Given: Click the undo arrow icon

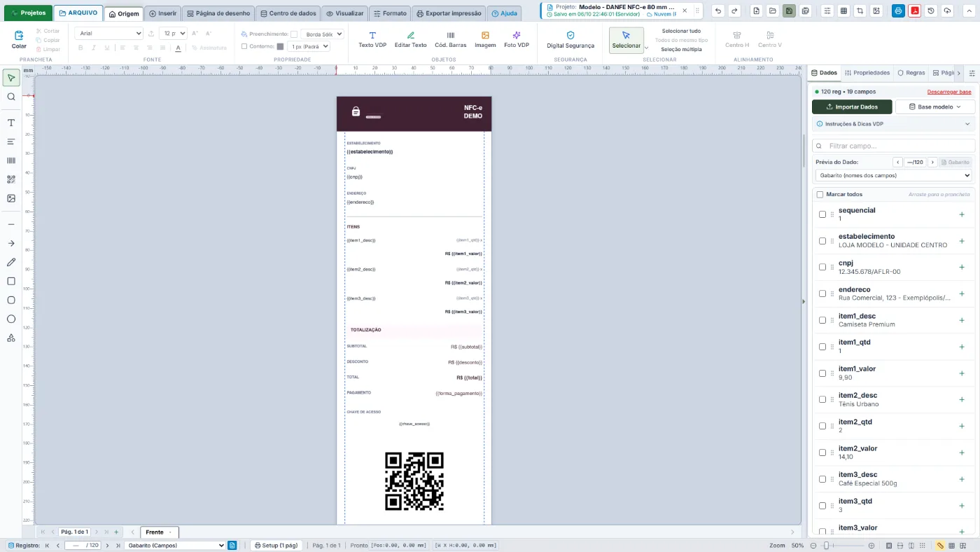Looking at the screenshot, I should point(718,11).
